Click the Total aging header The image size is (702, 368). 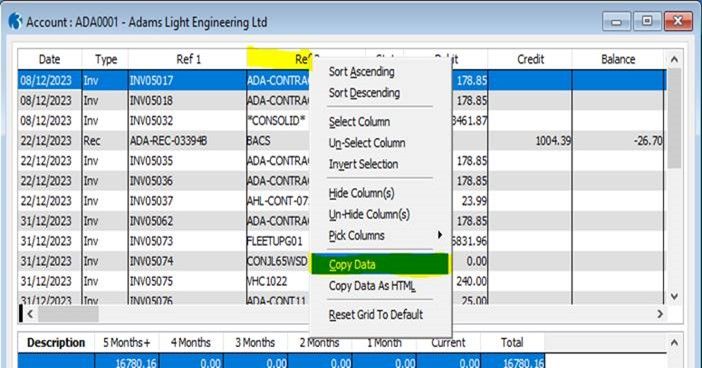[512, 342]
